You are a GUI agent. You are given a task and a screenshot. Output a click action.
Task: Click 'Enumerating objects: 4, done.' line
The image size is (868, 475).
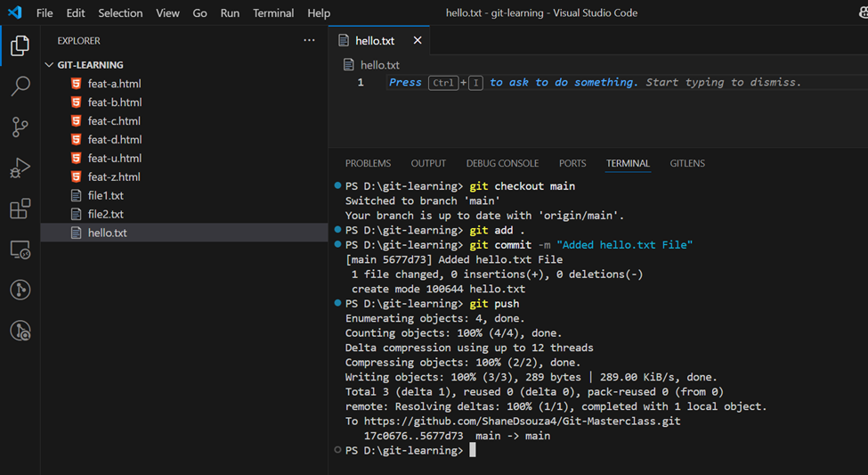[435, 318]
